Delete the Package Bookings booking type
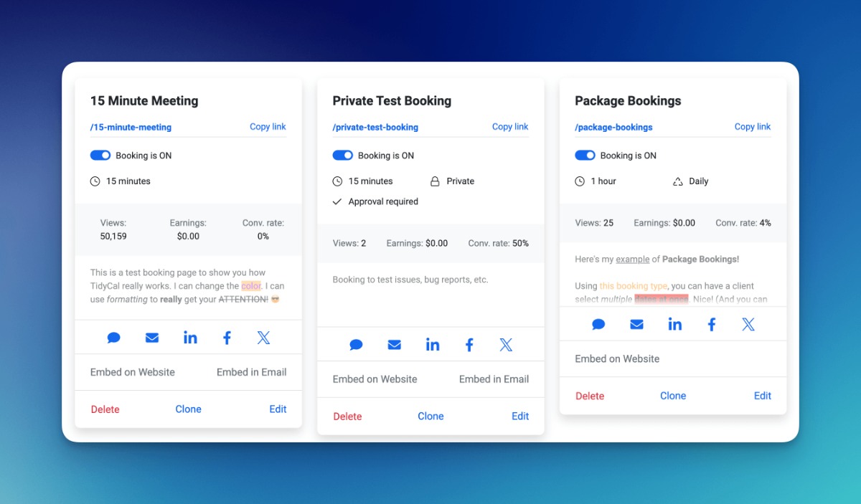 [590, 396]
